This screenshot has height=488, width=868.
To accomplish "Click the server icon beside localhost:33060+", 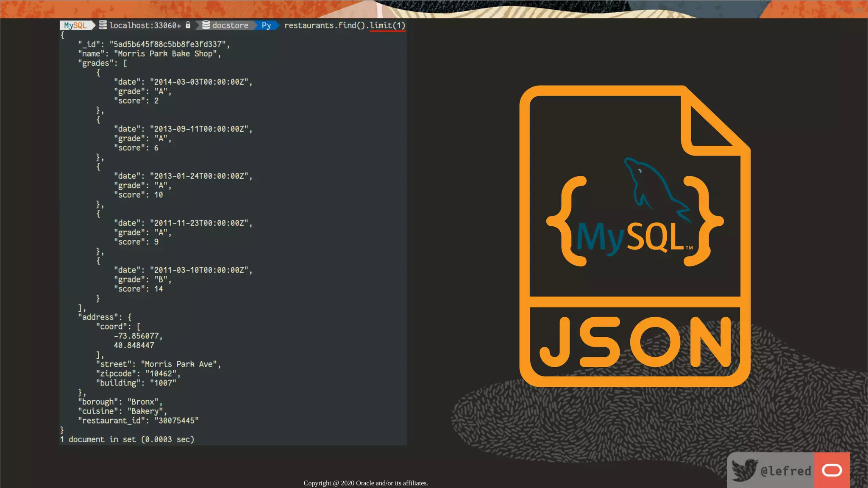I will [x=103, y=25].
